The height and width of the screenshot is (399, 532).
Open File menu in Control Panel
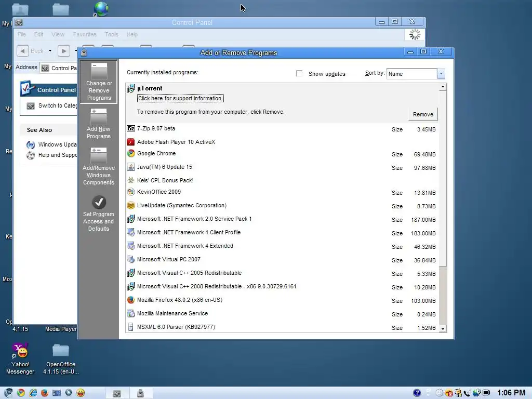coord(22,34)
